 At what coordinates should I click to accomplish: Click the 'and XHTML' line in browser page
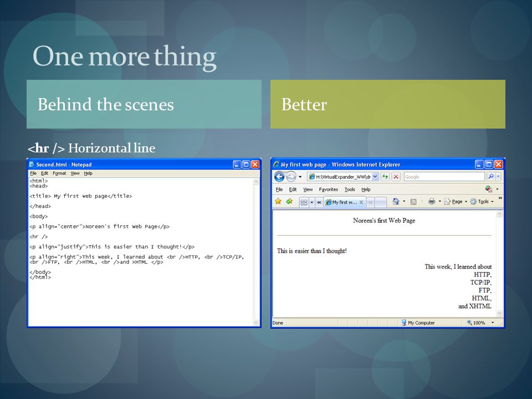point(475,306)
